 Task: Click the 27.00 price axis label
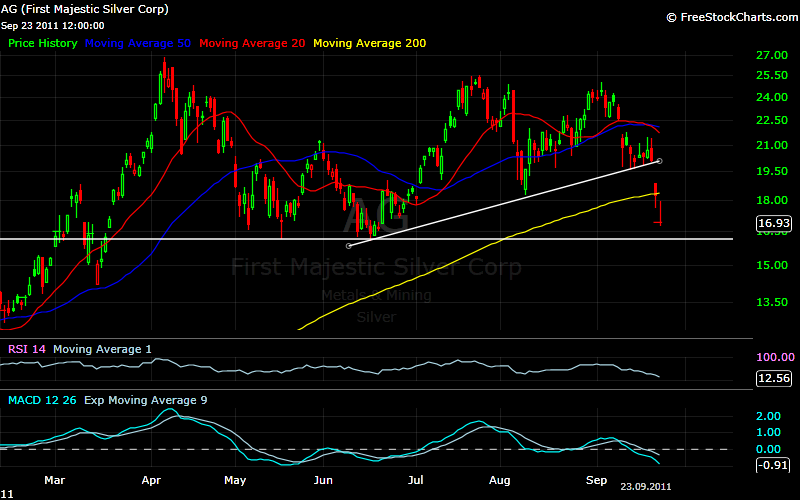click(x=774, y=55)
